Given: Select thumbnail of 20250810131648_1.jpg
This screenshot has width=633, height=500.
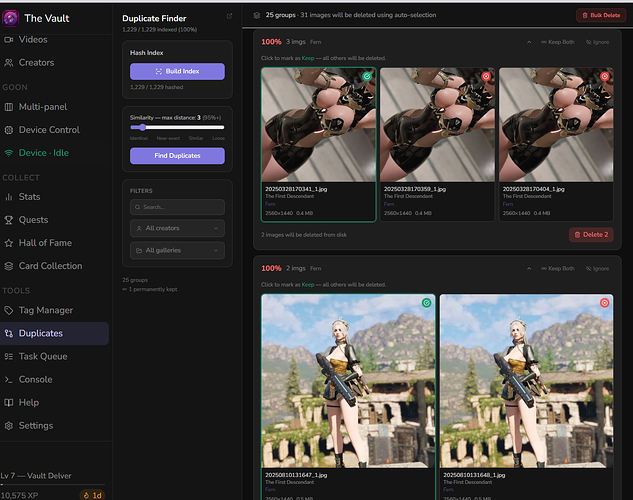Looking at the screenshot, I should tap(526, 381).
